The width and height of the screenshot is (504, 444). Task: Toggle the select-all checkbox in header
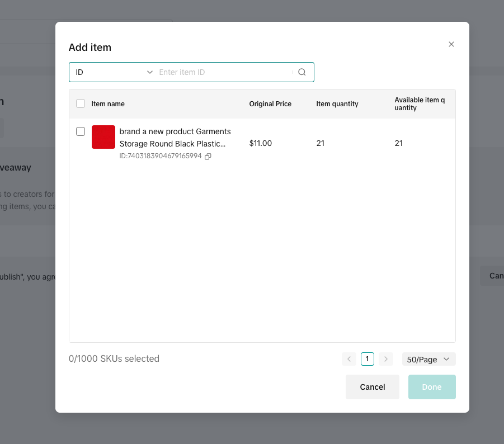[81, 103]
